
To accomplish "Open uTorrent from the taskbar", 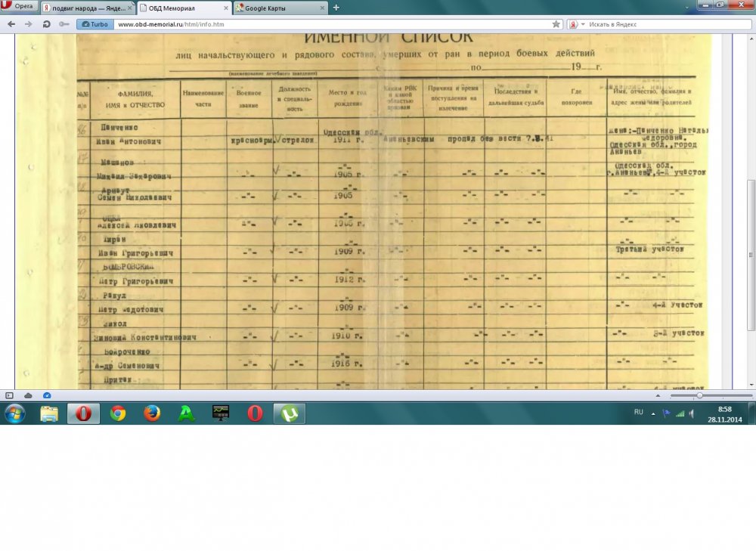I will click(x=290, y=413).
